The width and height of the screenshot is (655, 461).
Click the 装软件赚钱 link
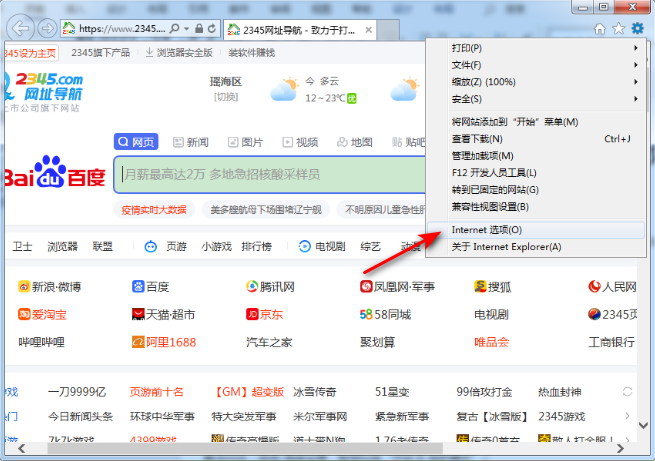[x=251, y=53]
